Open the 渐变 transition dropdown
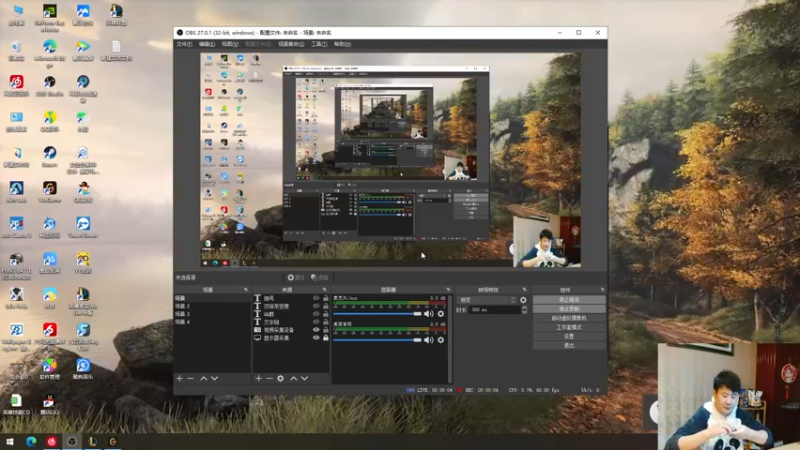The width and height of the screenshot is (800, 450). [488, 300]
